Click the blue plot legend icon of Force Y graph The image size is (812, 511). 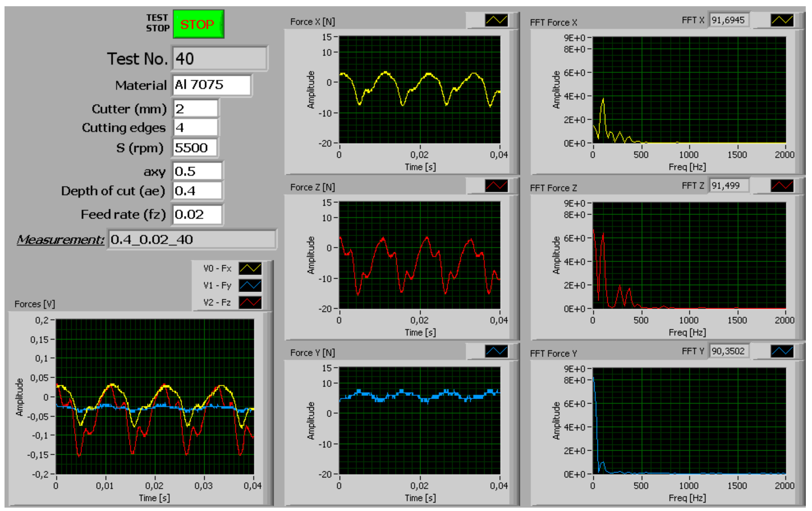[496, 351]
